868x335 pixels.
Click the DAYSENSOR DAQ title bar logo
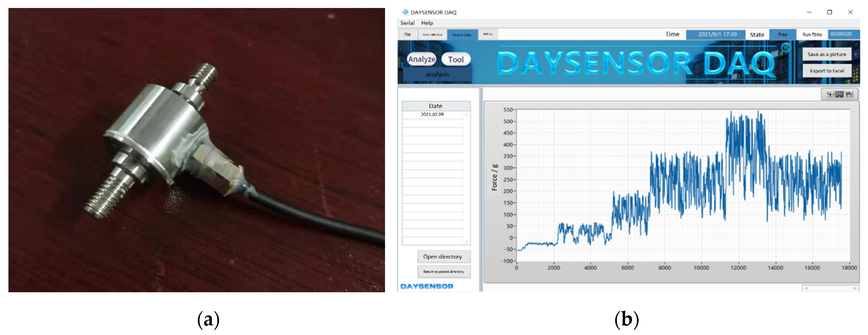point(405,12)
